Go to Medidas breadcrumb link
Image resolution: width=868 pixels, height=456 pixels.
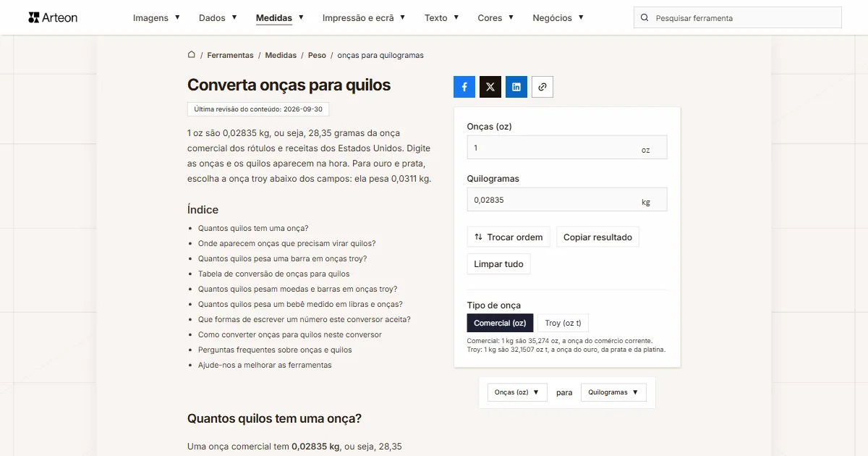click(281, 55)
